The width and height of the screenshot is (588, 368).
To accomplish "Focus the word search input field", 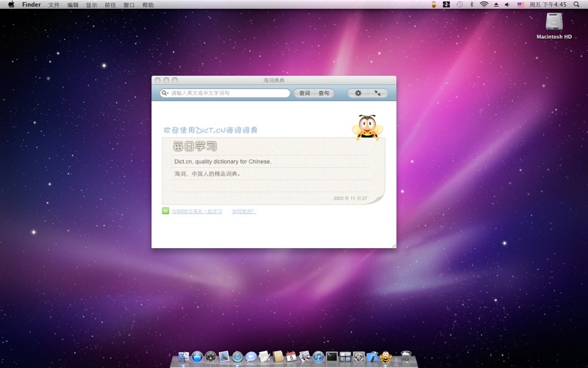I will (x=228, y=93).
